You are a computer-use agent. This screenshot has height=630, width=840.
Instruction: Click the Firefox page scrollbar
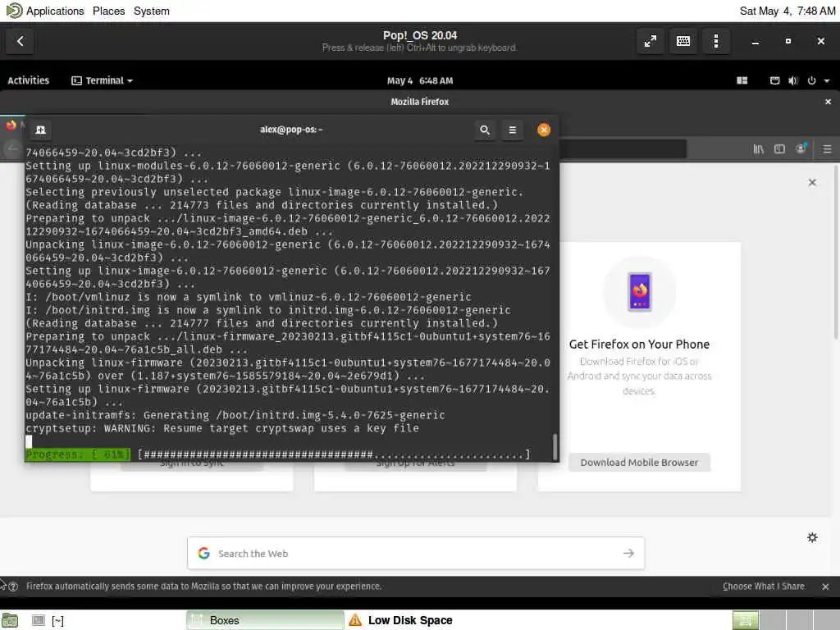(x=836, y=252)
